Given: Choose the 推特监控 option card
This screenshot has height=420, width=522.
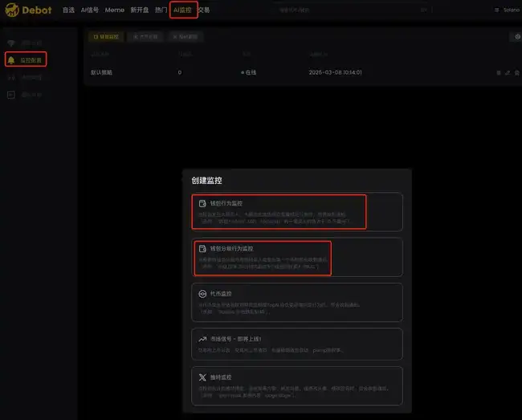Looking at the screenshot, I should point(297,386).
